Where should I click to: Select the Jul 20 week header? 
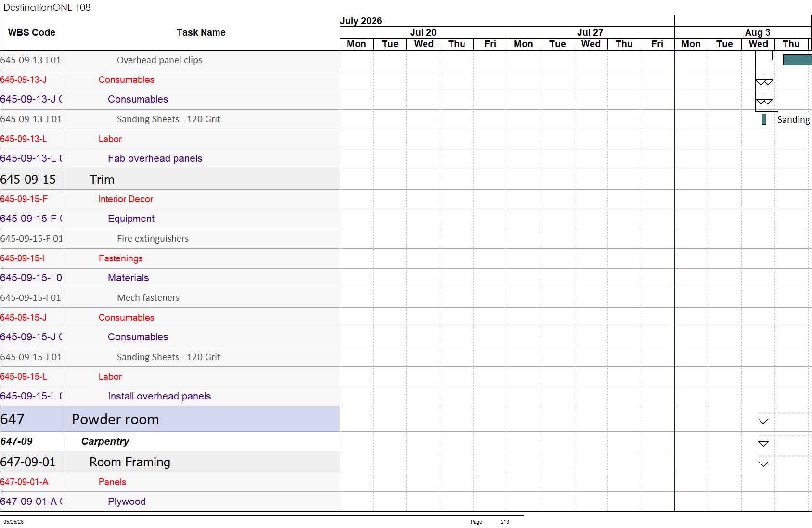423,32
